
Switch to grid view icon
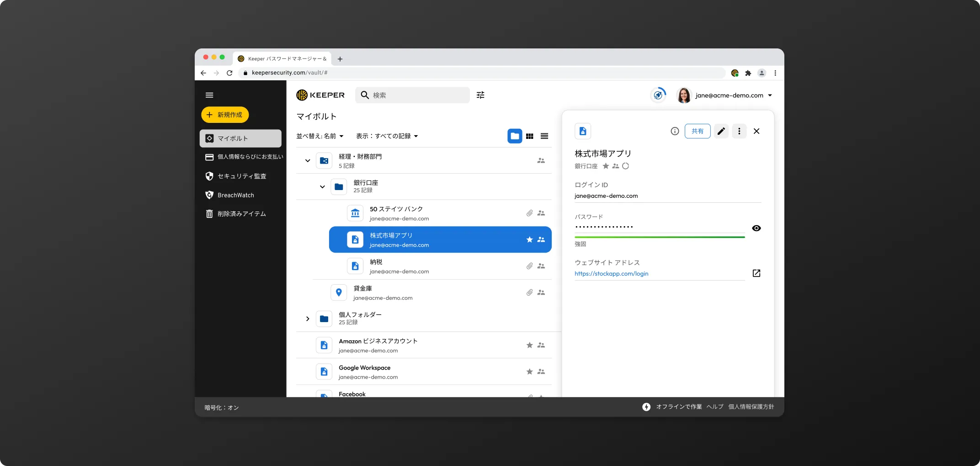click(x=530, y=136)
